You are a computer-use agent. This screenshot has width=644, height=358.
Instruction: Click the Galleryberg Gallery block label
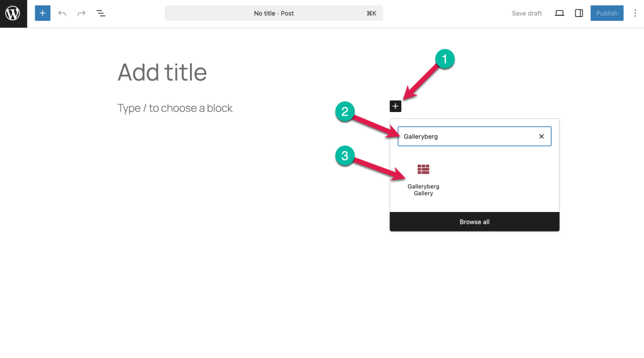click(x=423, y=190)
